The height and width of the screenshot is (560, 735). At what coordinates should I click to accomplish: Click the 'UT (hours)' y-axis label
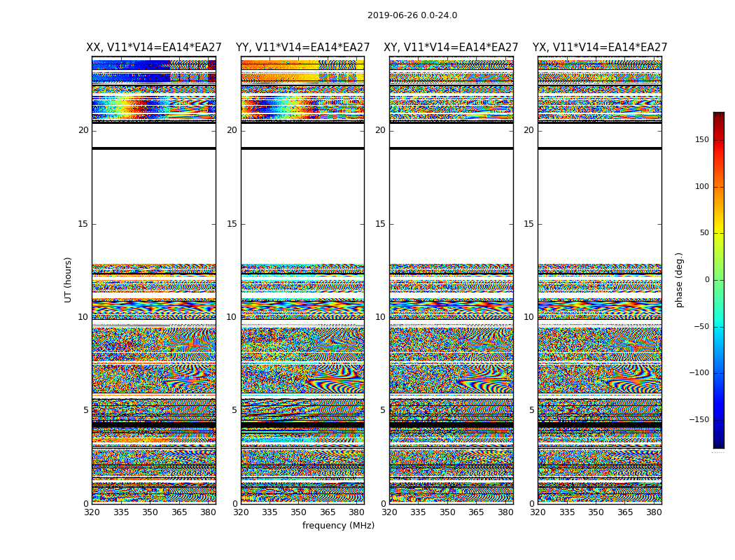click(68, 280)
